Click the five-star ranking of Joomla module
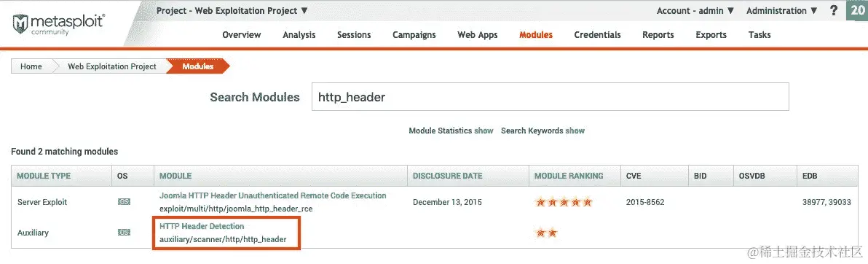 [564, 203]
